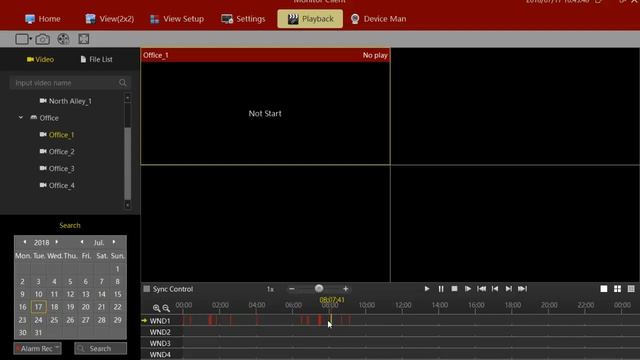Select July 22 in the calendar
Image resolution: width=640 pixels, height=360 pixels.
(x=118, y=307)
